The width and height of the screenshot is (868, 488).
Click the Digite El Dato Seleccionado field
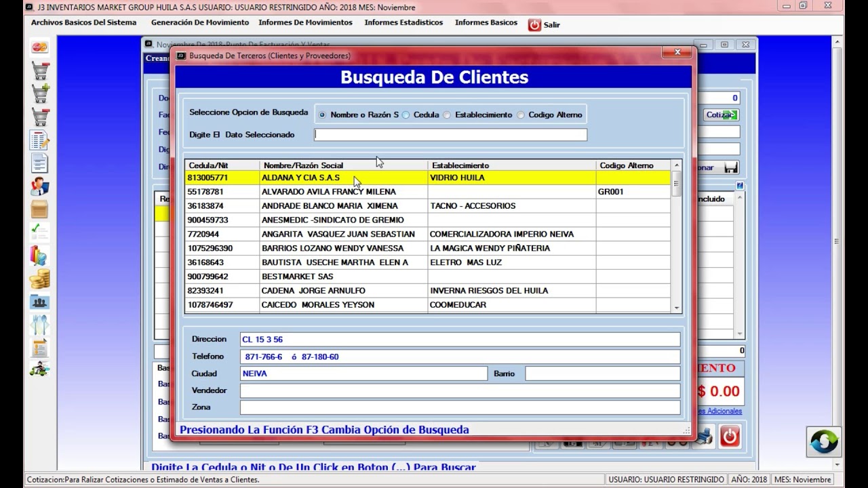tap(450, 135)
